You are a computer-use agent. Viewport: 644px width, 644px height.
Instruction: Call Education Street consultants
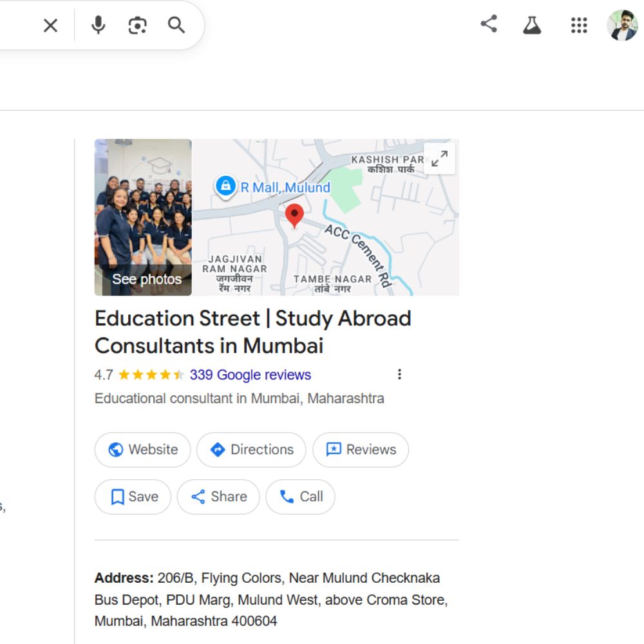(x=300, y=497)
